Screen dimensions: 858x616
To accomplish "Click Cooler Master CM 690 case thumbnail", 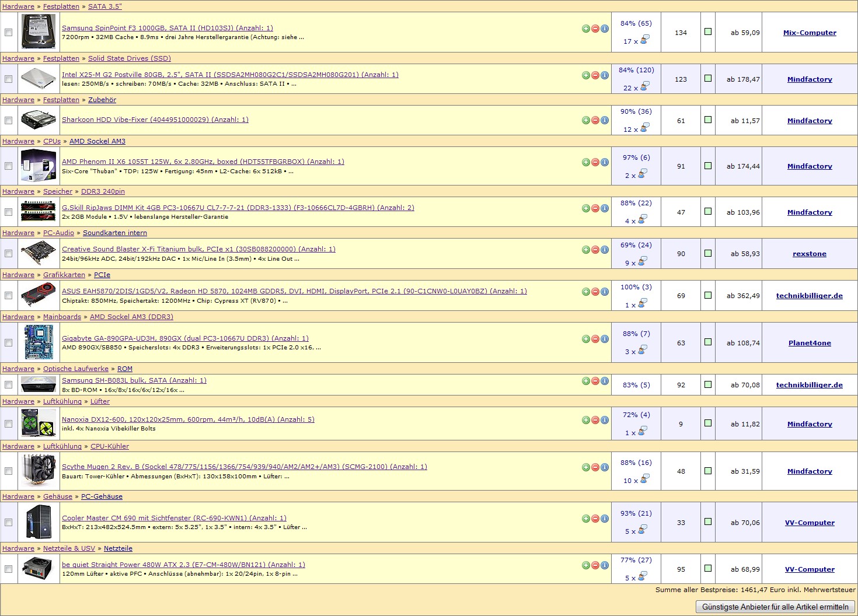I will (x=38, y=522).
